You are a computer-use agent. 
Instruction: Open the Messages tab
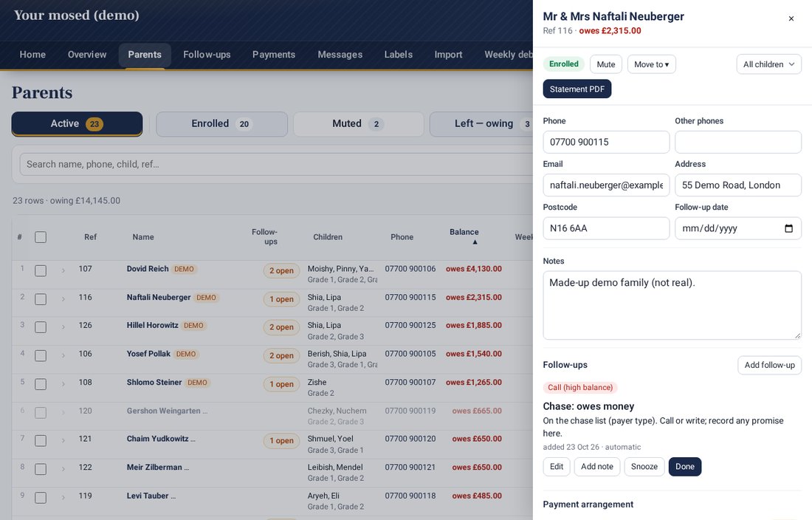[340, 55]
